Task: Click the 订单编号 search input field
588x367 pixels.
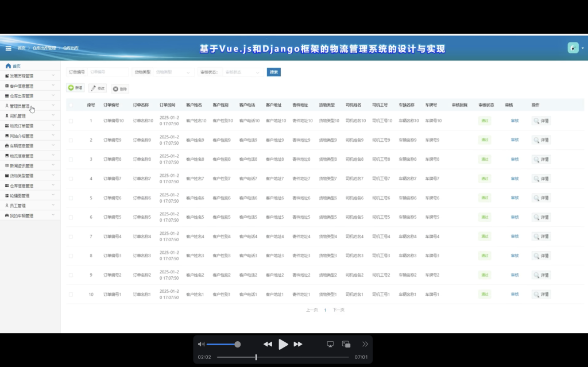Action: [108, 72]
